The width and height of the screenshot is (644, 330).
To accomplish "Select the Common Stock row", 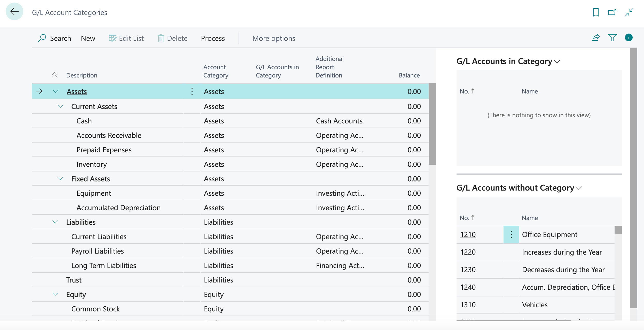I will point(230,309).
